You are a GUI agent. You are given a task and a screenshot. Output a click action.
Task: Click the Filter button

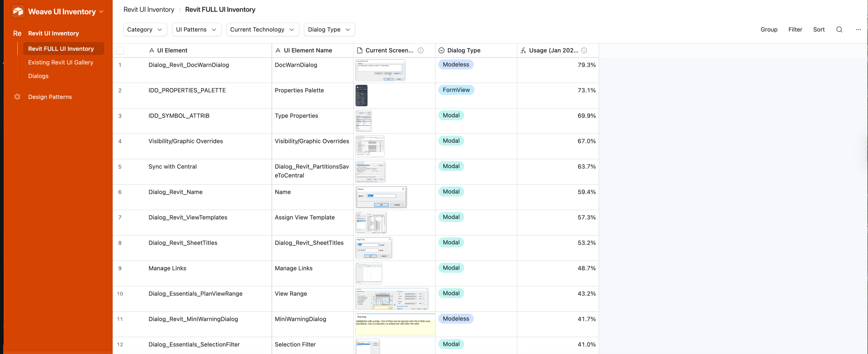tap(795, 29)
